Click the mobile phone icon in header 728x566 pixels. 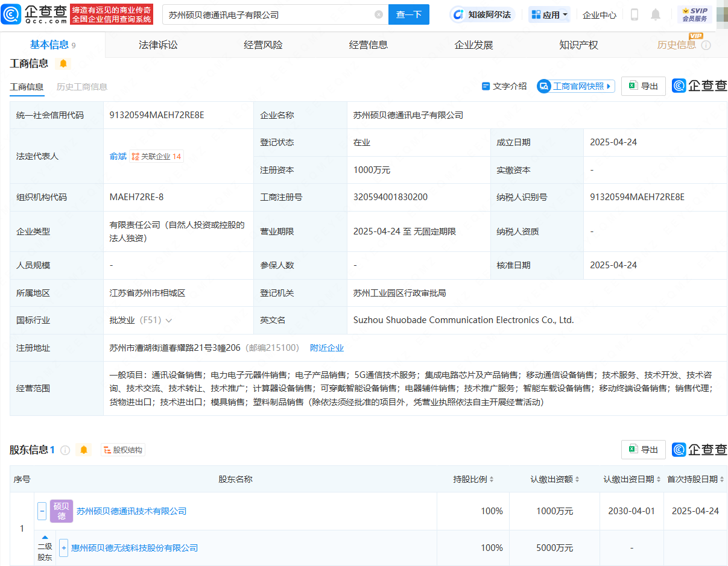[x=635, y=14]
